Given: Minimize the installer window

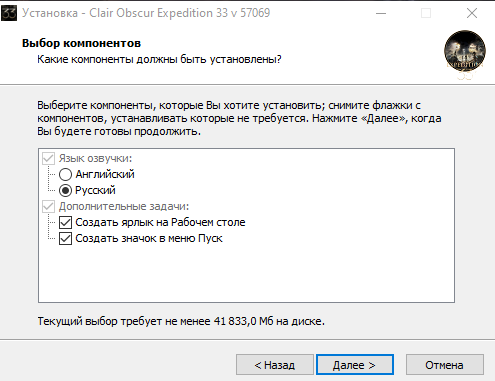Looking at the screenshot, I should [x=381, y=13].
